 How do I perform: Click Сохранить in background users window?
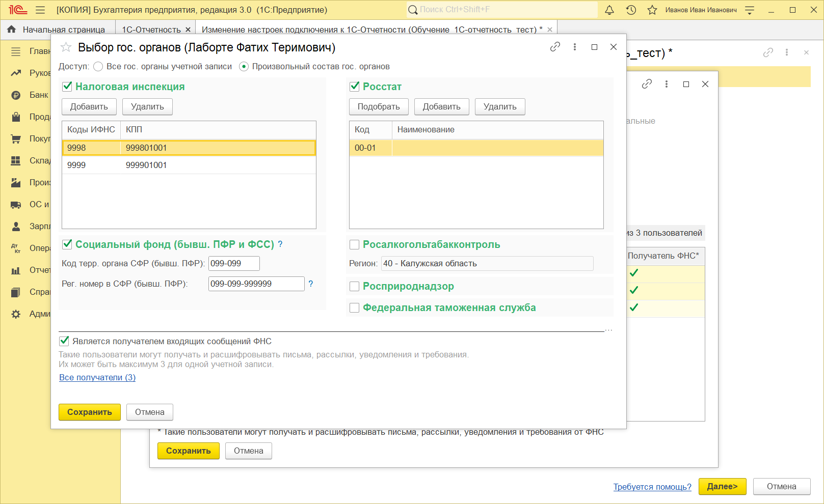coord(189,451)
